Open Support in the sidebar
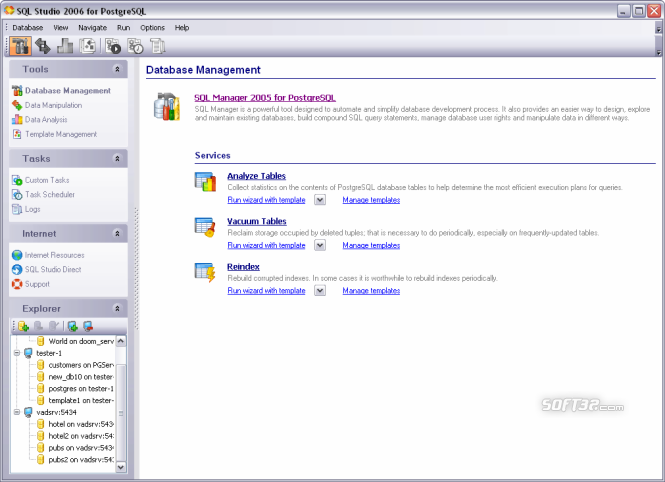 [x=31, y=284]
